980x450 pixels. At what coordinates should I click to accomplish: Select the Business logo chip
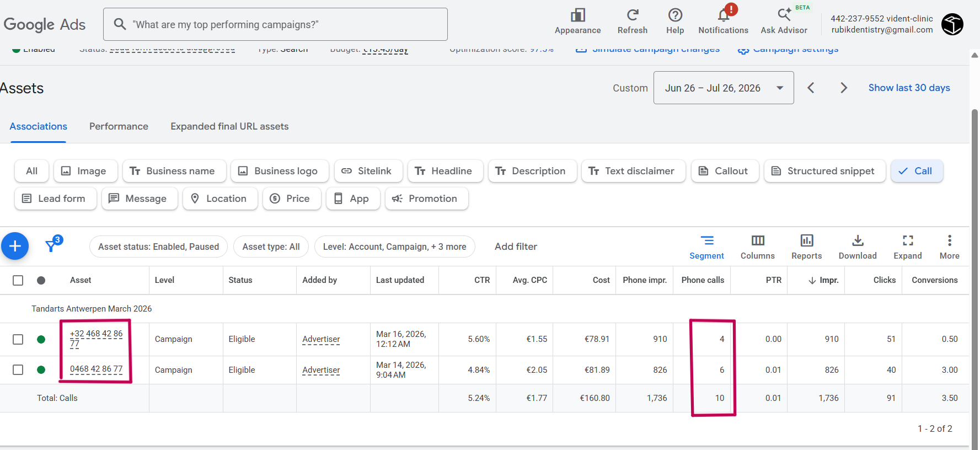280,171
